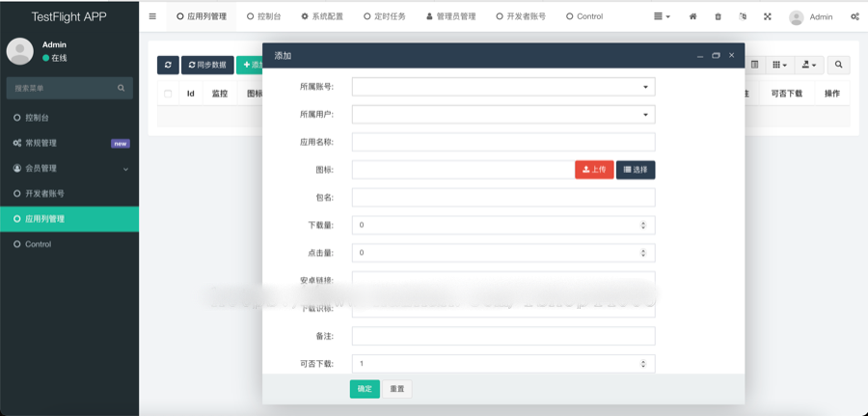The width and height of the screenshot is (868, 416).
Task: Click the 应用名称 input field
Action: 502,142
